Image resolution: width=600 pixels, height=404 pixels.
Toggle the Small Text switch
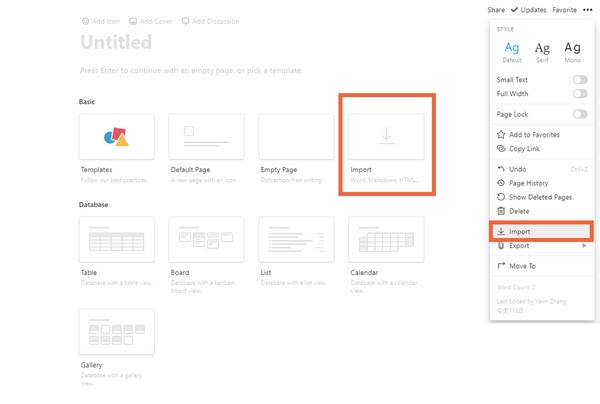click(x=580, y=80)
